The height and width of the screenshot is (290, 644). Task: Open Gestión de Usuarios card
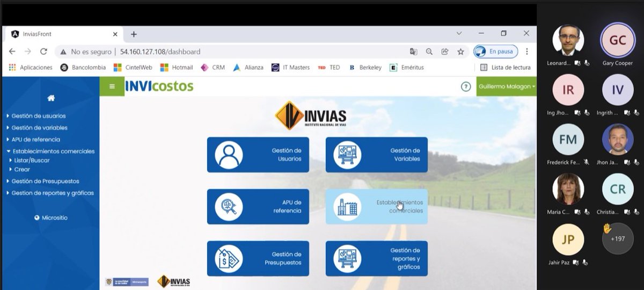tap(258, 155)
